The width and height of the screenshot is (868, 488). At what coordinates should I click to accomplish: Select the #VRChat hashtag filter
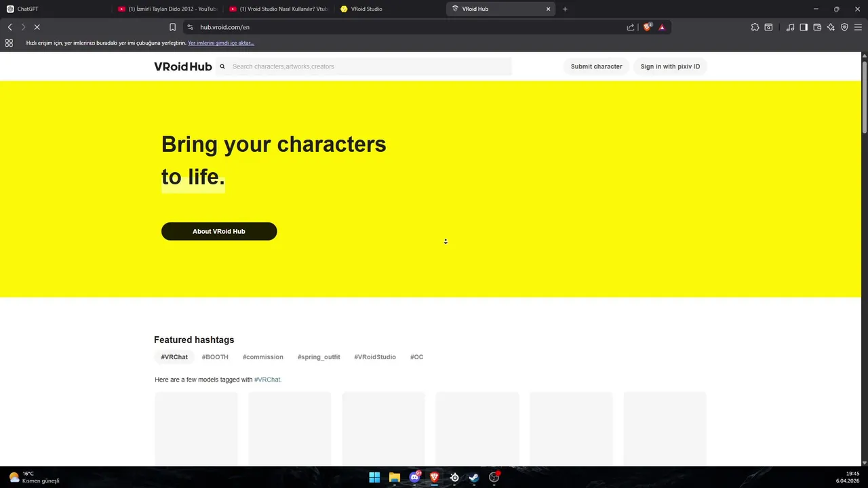pyautogui.click(x=174, y=357)
